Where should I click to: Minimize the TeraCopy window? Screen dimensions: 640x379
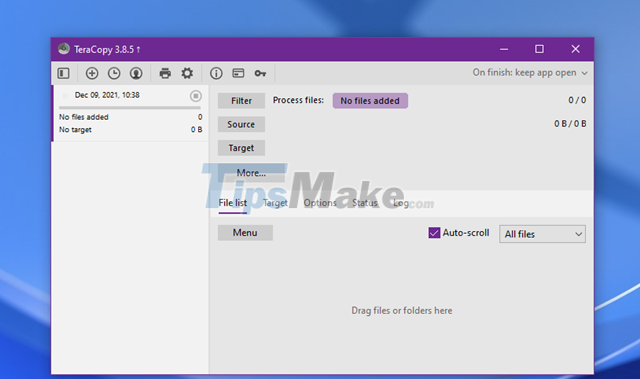click(504, 49)
